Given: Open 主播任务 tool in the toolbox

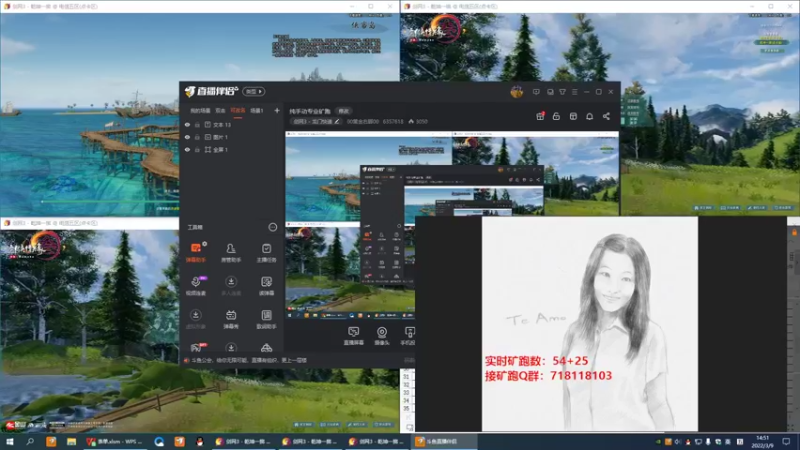Looking at the screenshot, I should coord(266,253).
